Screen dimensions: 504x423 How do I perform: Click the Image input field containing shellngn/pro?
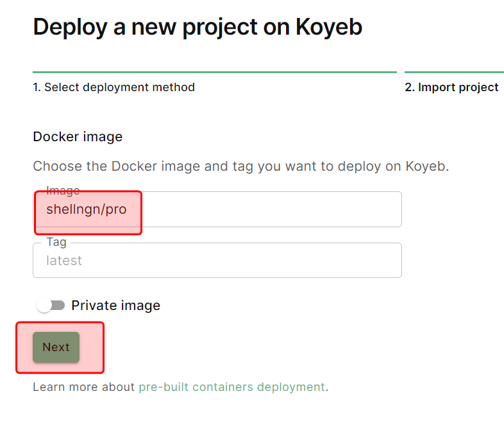click(x=217, y=210)
